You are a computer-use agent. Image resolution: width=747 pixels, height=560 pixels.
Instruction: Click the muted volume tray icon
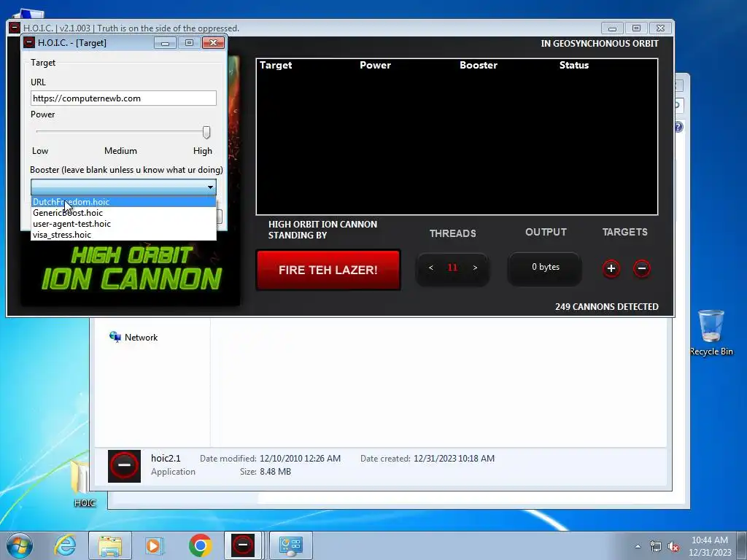673,546
